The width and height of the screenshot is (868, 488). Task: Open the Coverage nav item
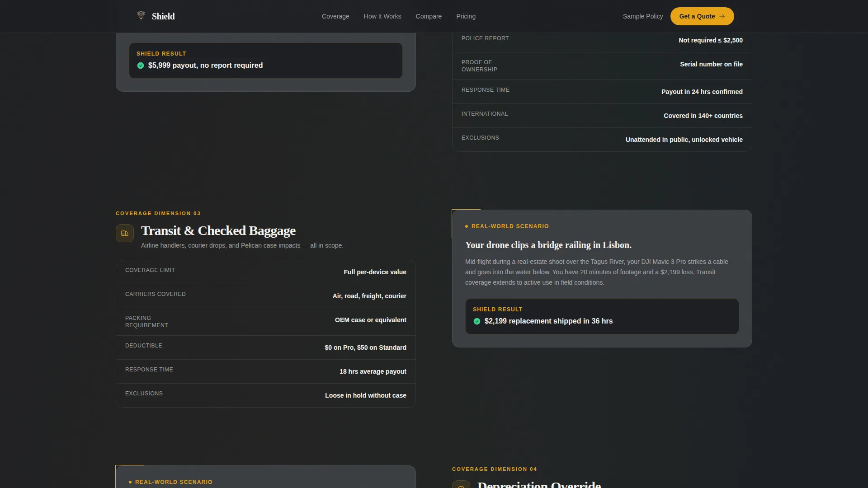[335, 16]
